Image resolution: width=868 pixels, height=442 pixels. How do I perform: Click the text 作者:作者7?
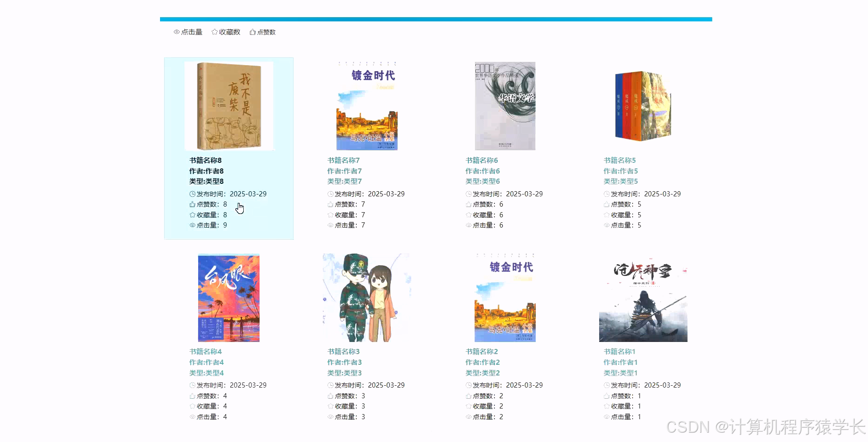(x=345, y=171)
